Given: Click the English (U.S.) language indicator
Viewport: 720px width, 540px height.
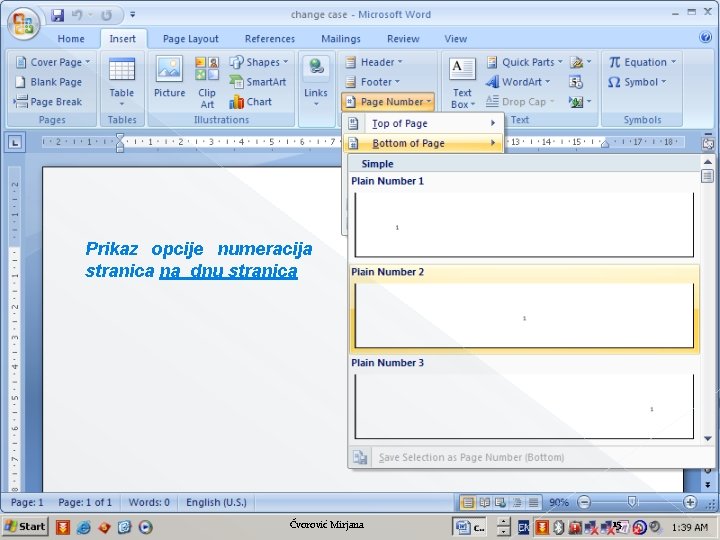Looking at the screenshot, I should (x=216, y=502).
